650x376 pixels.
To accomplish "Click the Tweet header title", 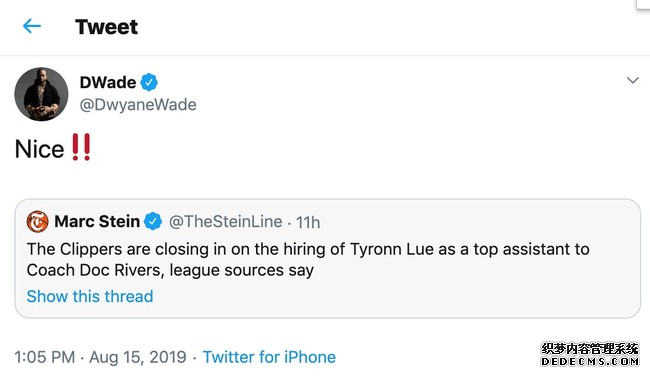I will click(107, 27).
